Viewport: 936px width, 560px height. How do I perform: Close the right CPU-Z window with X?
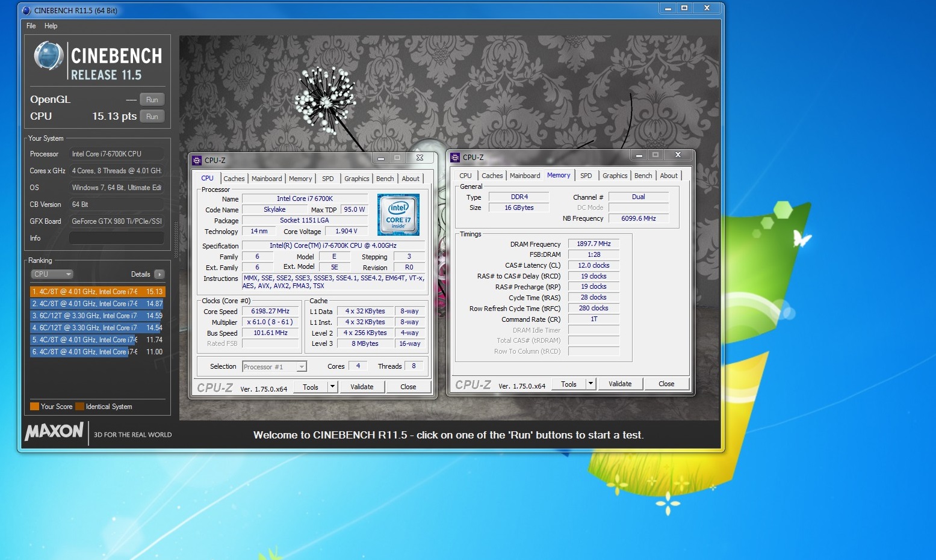[678, 155]
